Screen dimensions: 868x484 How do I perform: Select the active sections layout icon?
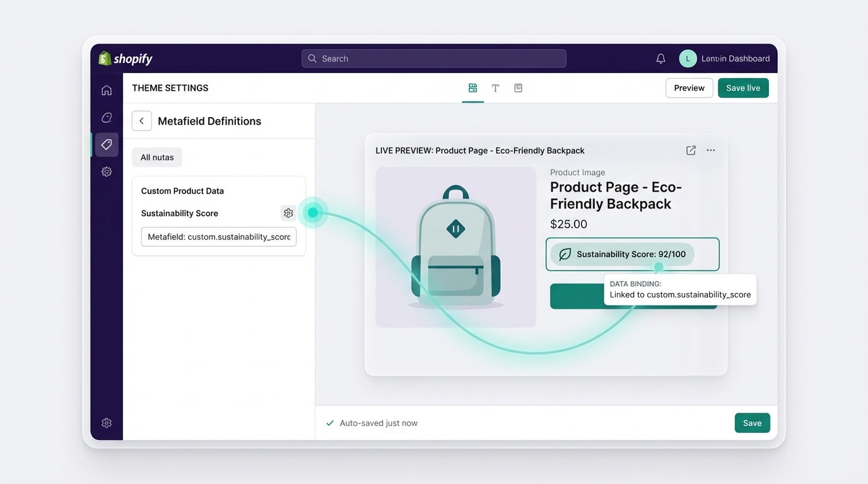[x=472, y=88]
